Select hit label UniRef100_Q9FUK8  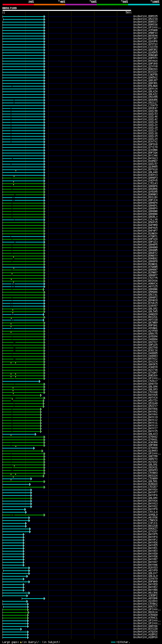tap(145, 64)
